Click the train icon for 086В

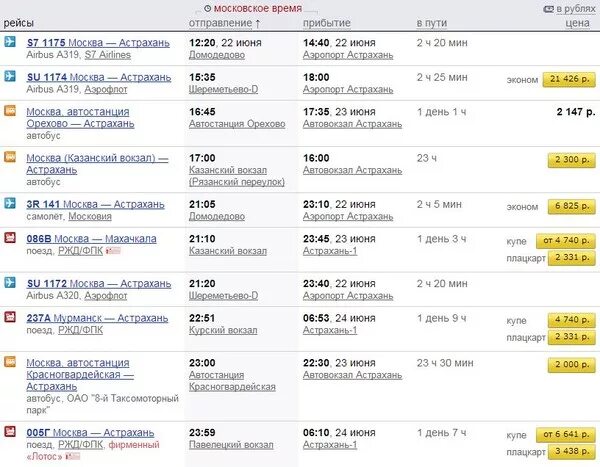[x=10, y=237]
